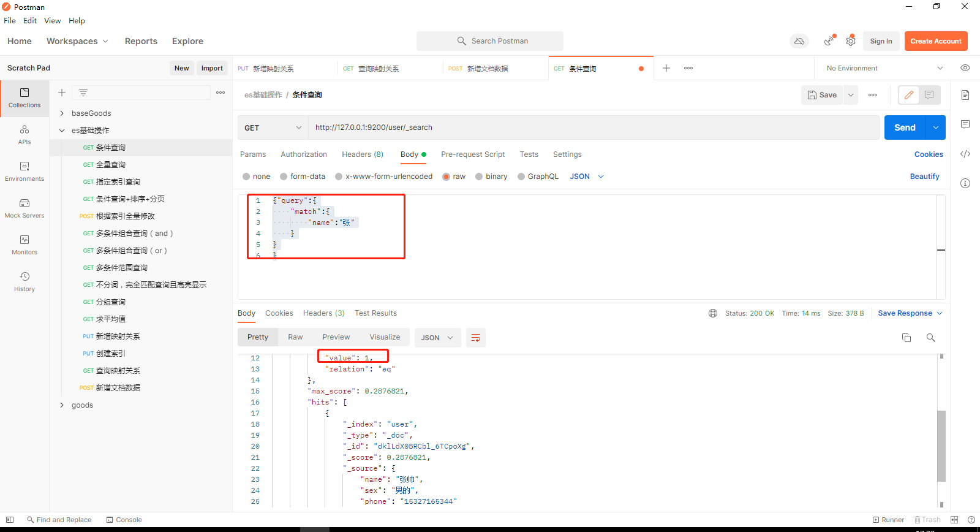Expand the goods collection
The width and height of the screenshot is (980, 532).
[x=62, y=405]
